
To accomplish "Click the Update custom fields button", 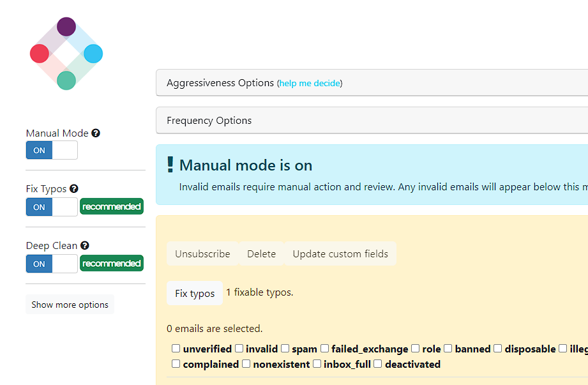I will click(x=340, y=253).
